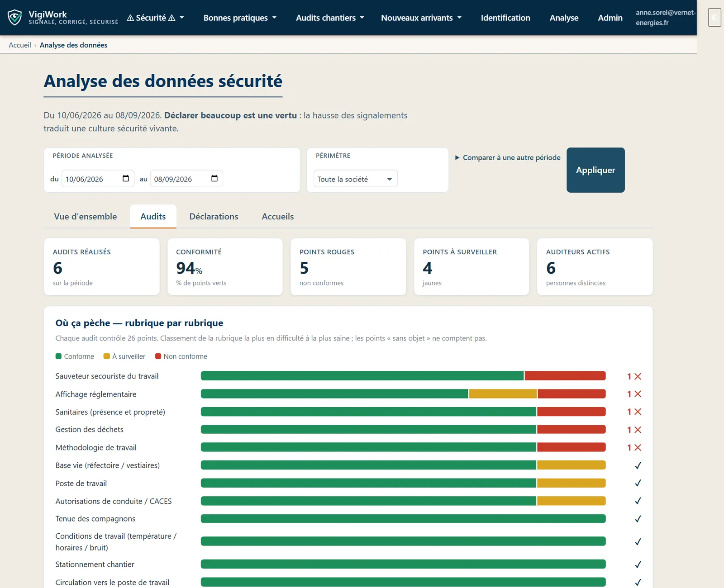Screen dimensions: 724x588
Task: Click red cross for Gestion des déchets row
Action: tap(638, 430)
